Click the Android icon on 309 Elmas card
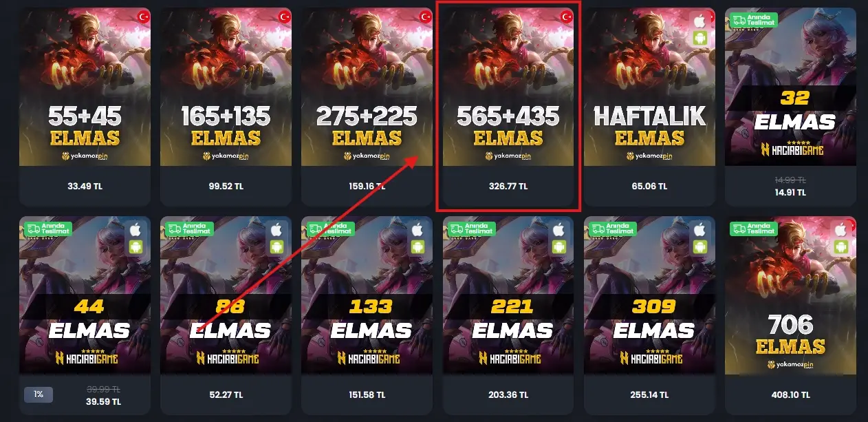Screen dimensions: 868x422 700,246
